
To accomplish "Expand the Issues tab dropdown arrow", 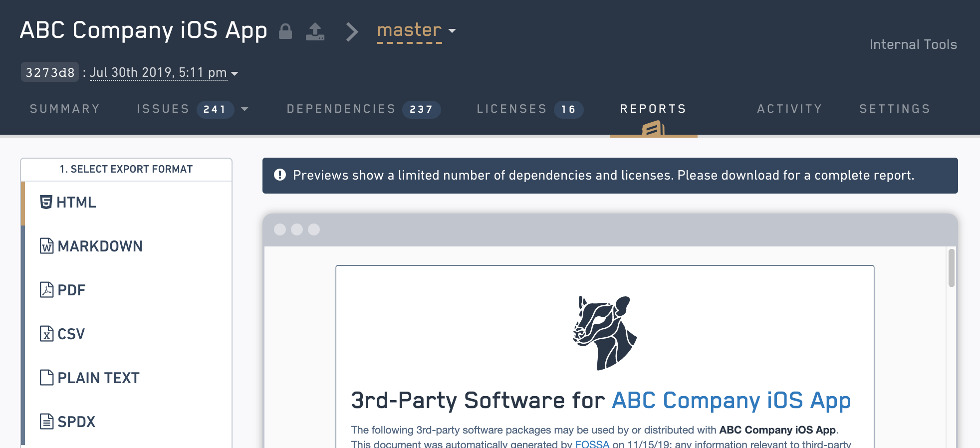I will point(245,109).
